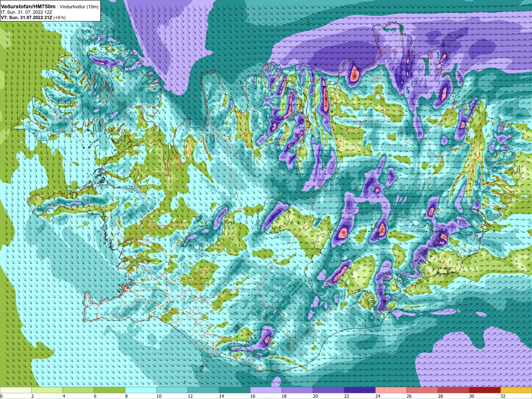The height and width of the screenshot is (399, 532).
Task: Click the light green 2–4 legend swatch
Action: (x=47, y=390)
